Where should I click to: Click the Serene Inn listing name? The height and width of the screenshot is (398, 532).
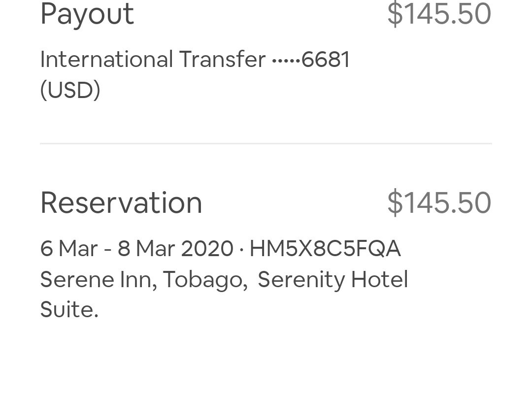tap(96, 279)
